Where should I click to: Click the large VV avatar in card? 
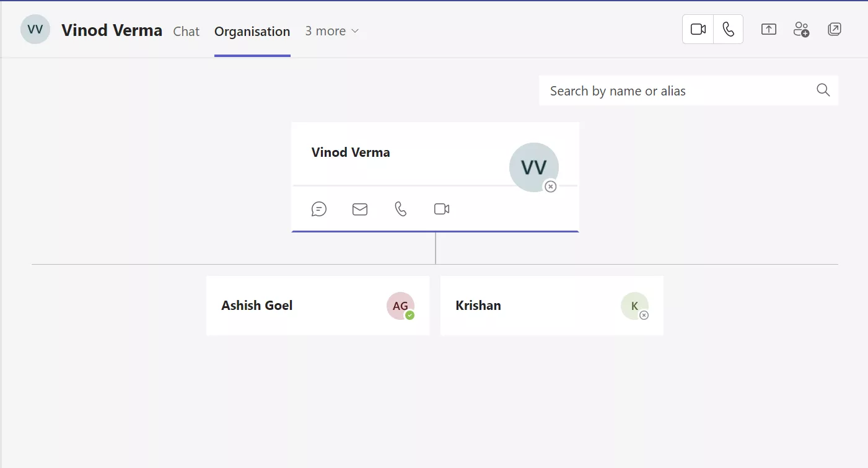pos(533,167)
